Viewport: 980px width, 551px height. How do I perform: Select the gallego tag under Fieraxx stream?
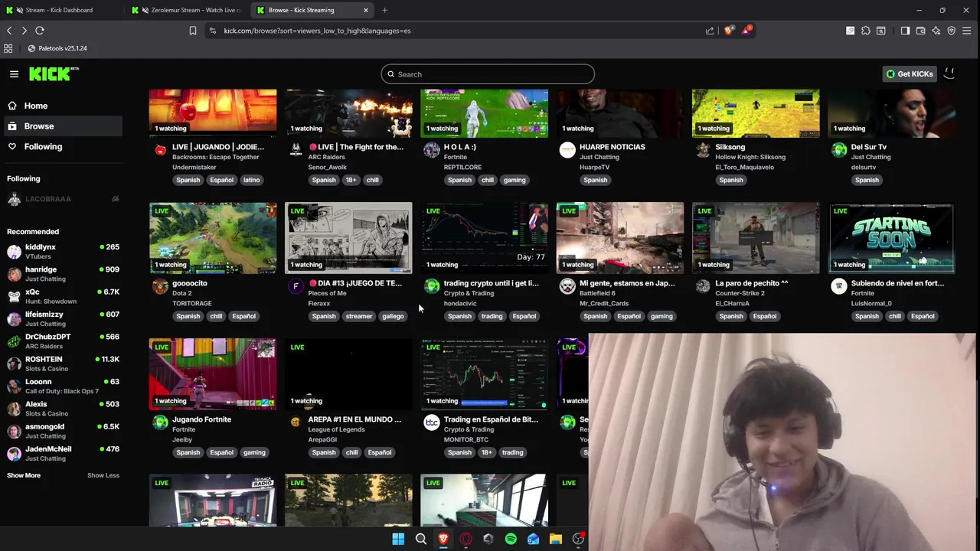click(x=393, y=316)
